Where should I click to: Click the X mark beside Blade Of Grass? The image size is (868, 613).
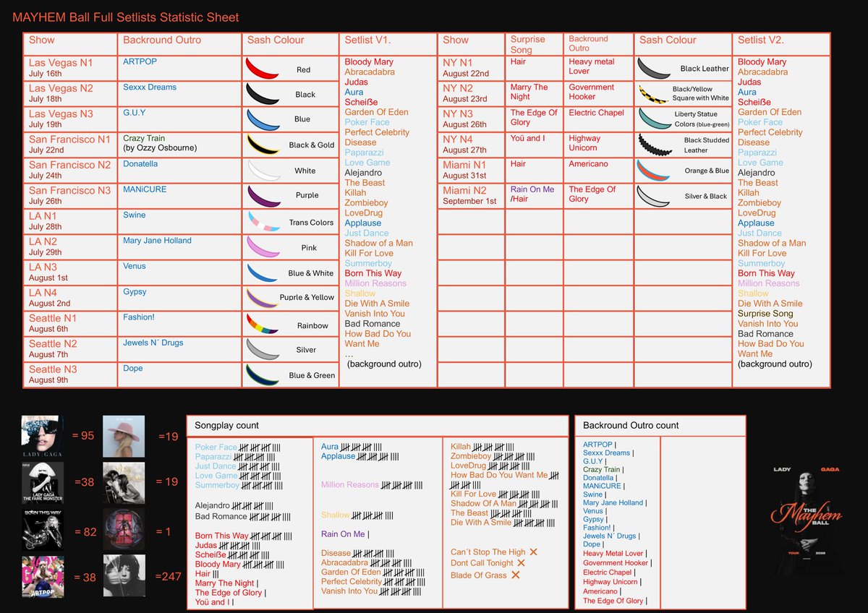(516, 575)
